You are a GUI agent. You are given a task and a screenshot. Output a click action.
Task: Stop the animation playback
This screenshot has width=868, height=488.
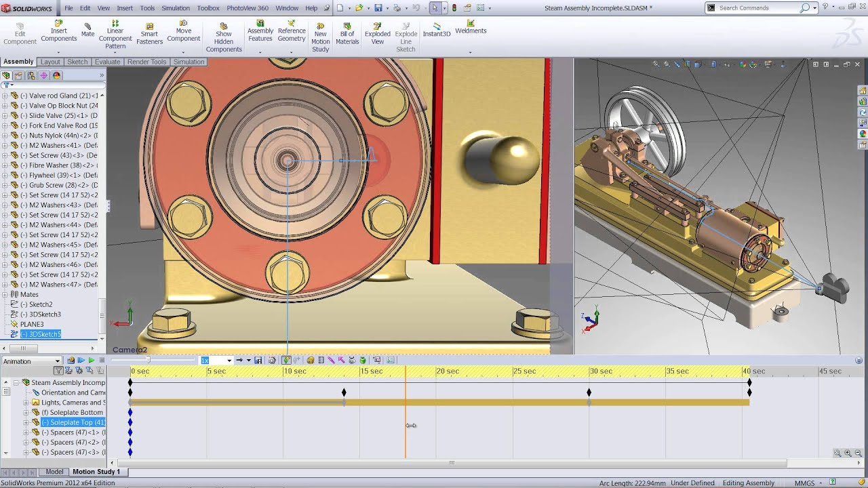[x=102, y=361]
